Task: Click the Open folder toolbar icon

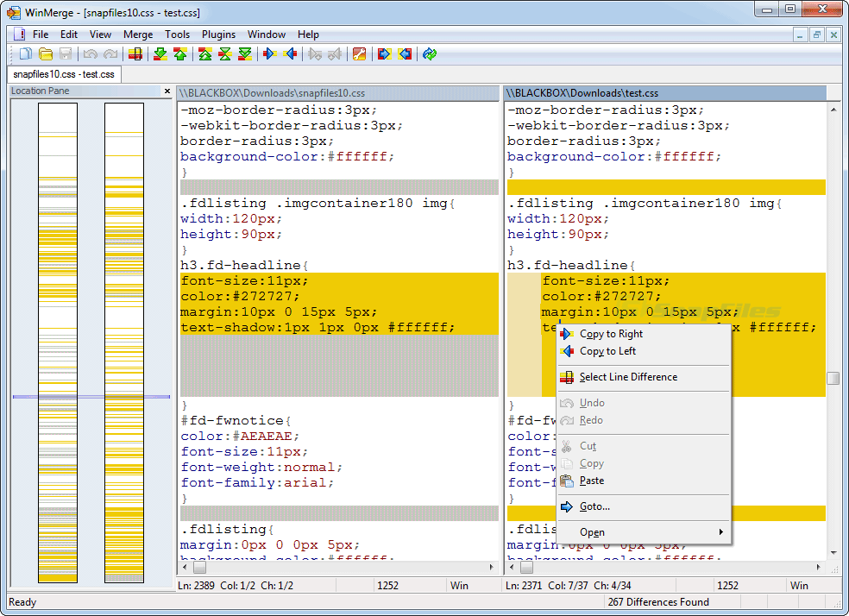Action: [46, 54]
